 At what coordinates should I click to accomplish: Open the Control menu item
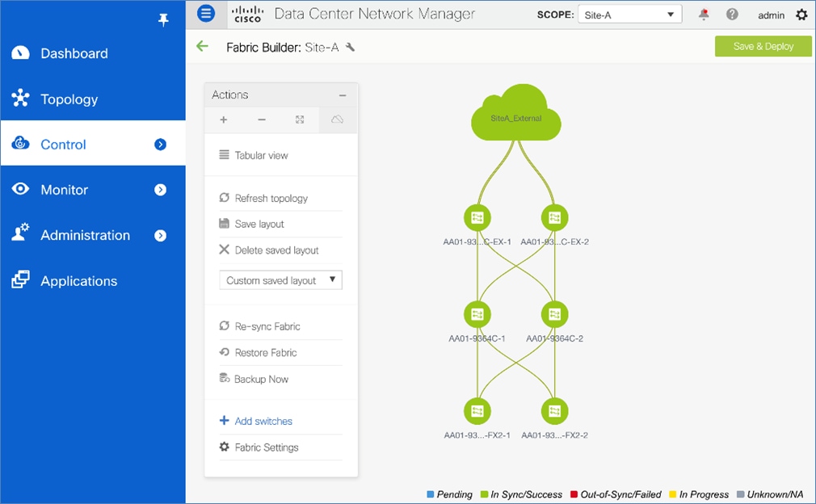click(93, 144)
